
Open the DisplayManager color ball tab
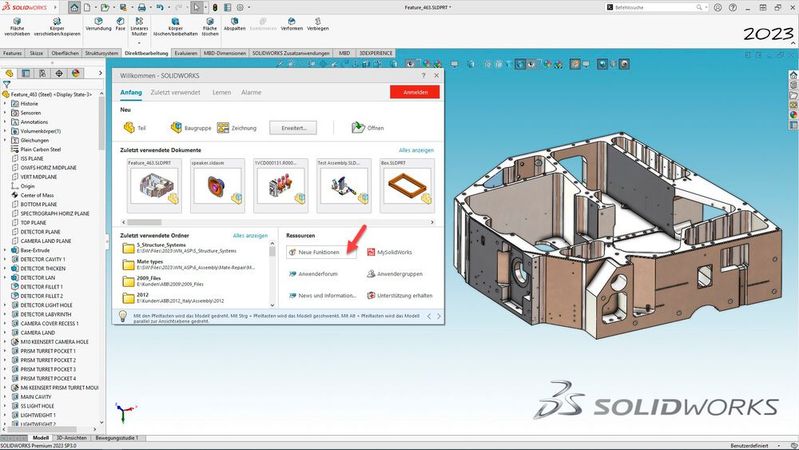[x=75, y=73]
